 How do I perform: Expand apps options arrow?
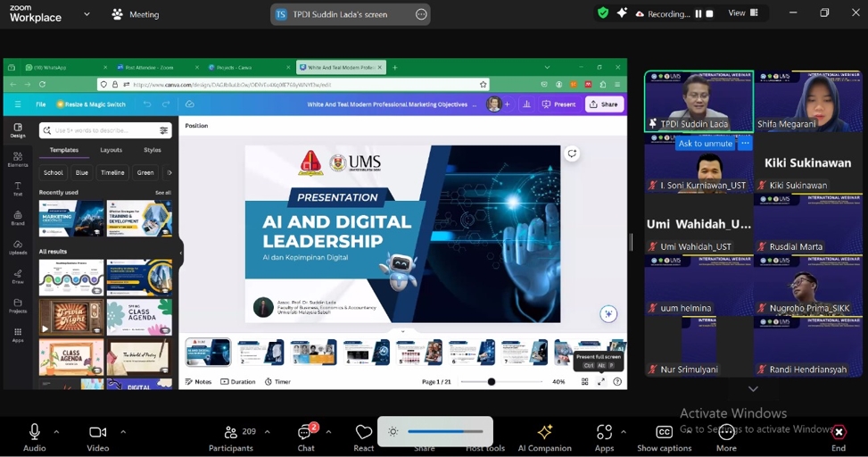tap(624, 432)
